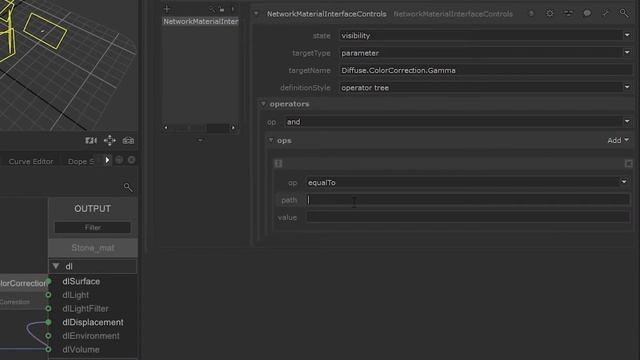Click the dlLight port circle
The height and width of the screenshot is (360, 640).
tap(48, 295)
